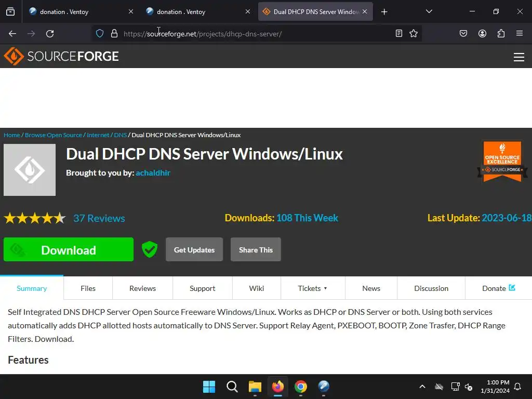Screen dimensions: 532x399
Task: Expand the Tickets dropdown tab
Action: click(x=313, y=288)
